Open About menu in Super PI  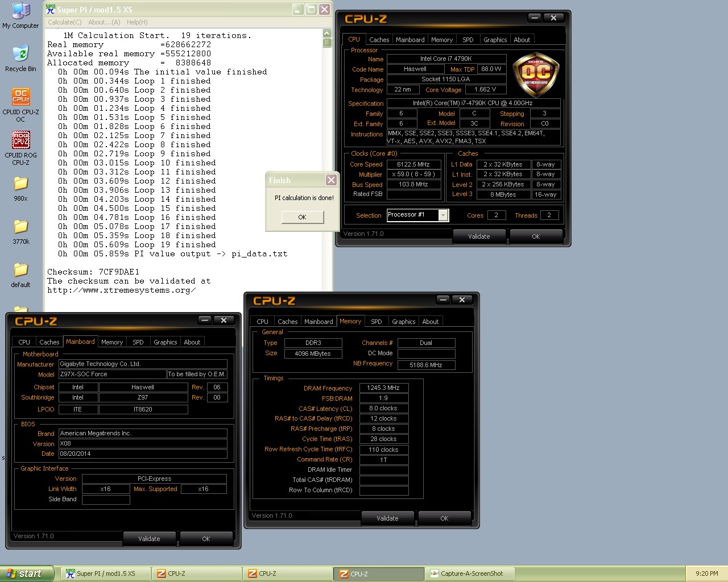click(x=104, y=22)
